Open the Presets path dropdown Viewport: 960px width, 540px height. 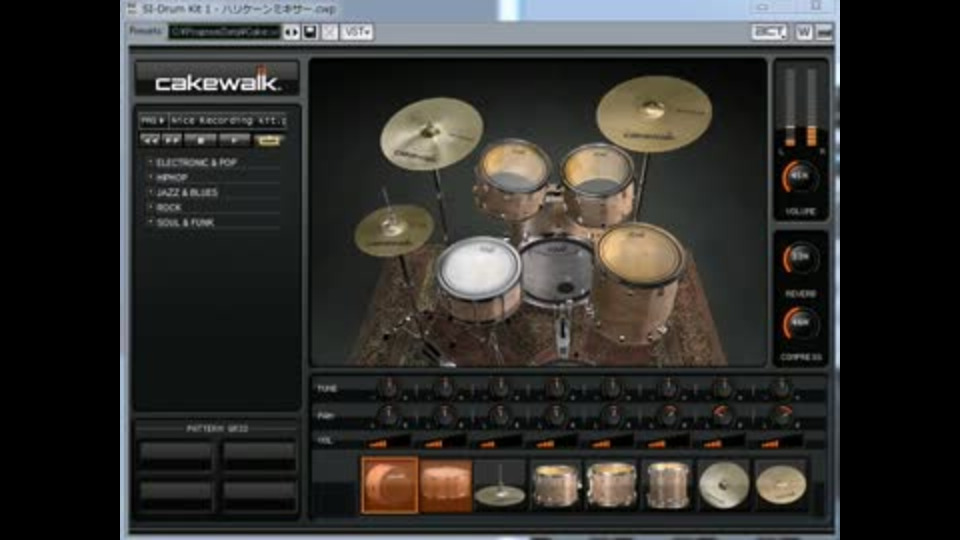224,32
